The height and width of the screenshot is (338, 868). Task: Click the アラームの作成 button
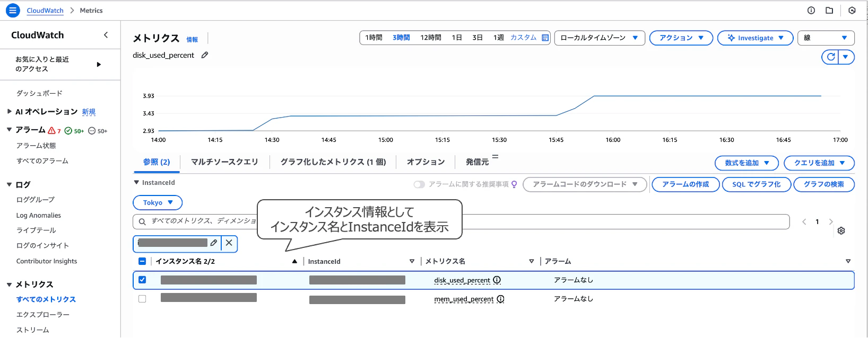(685, 184)
